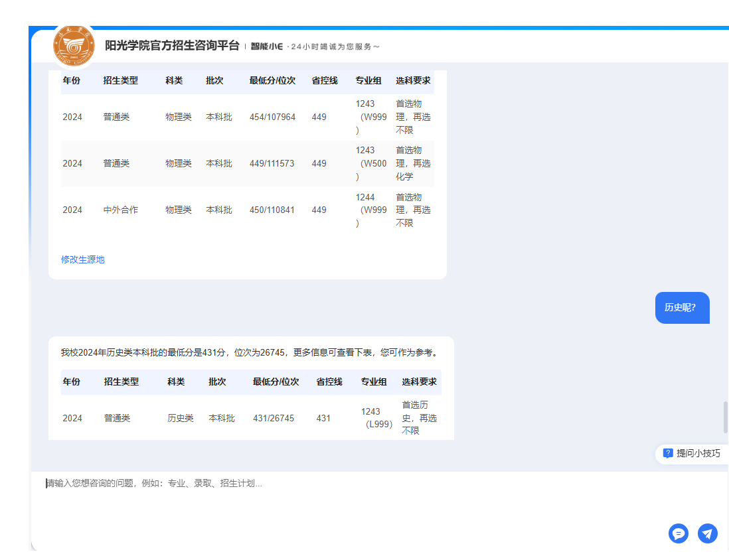The width and height of the screenshot is (729, 560).
Task: Click the paper-plane send icon
Action: [708, 533]
